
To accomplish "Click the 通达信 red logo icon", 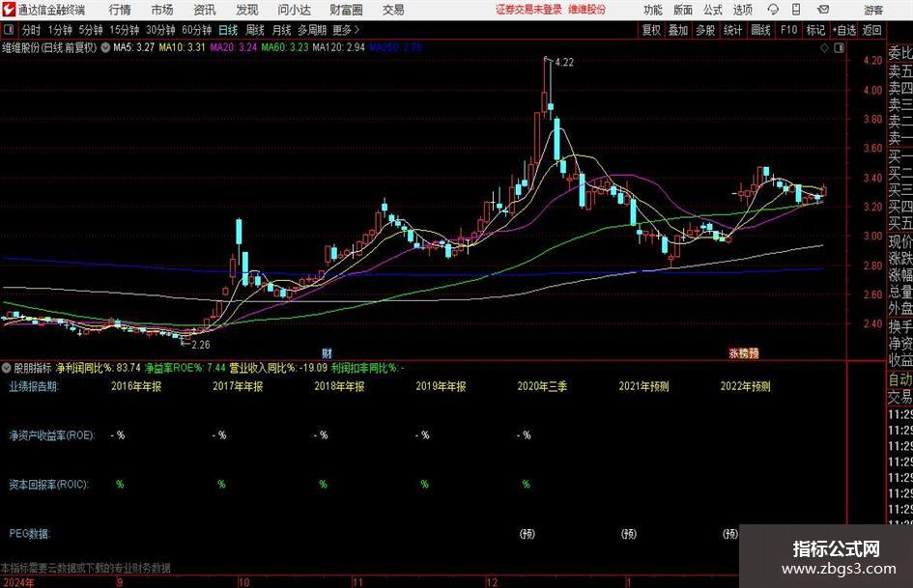I will coord(8,10).
